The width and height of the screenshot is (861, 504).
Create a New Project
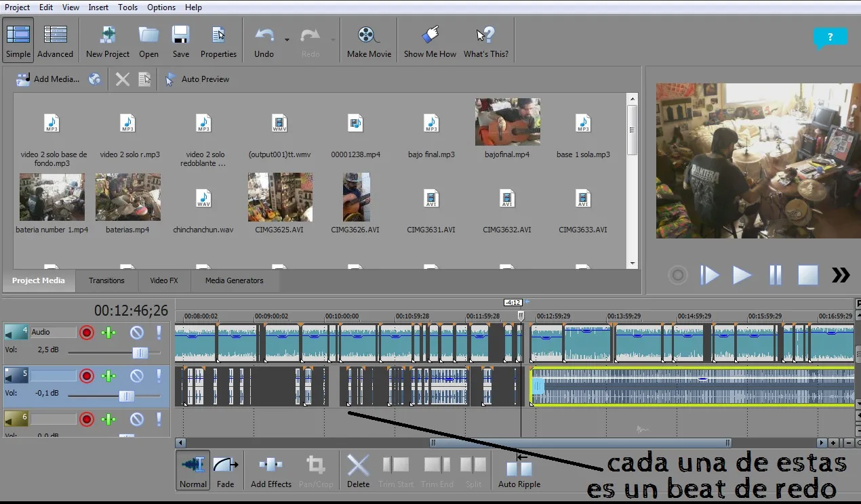click(x=108, y=40)
